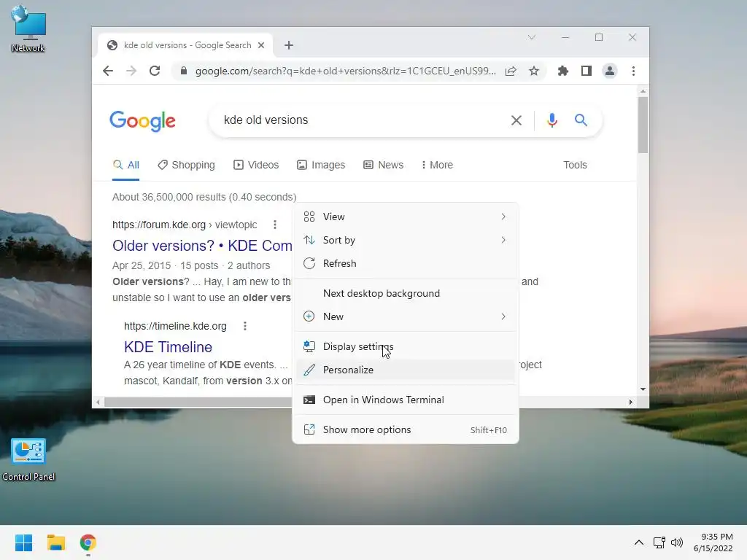Switch to the Shopping results tab
747x560 pixels.
[x=186, y=166]
